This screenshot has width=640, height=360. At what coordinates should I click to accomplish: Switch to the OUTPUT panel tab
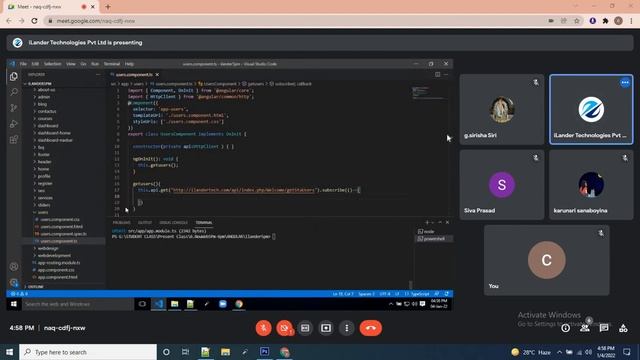(x=145, y=222)
